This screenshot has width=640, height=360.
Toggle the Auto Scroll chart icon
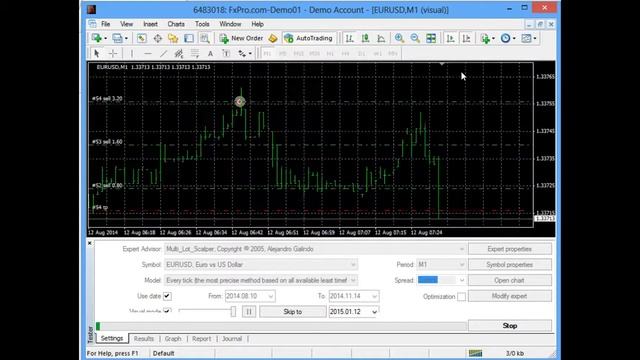click(x=451, y=38)
